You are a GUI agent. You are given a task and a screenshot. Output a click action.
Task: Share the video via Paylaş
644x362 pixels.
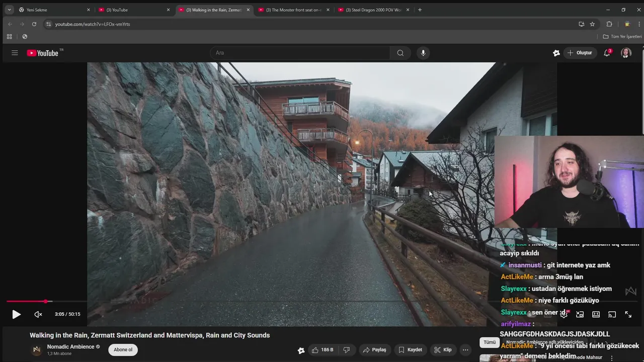point(375,350)
